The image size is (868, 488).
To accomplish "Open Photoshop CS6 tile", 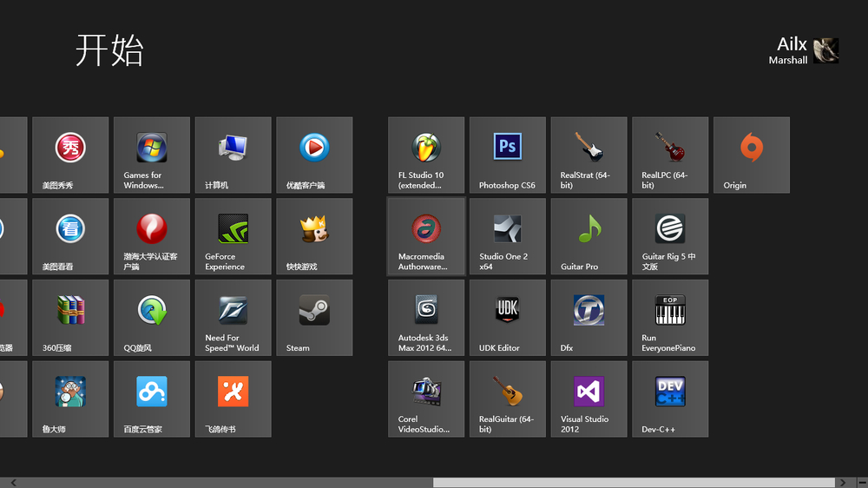I will click(x=508, y=155).
